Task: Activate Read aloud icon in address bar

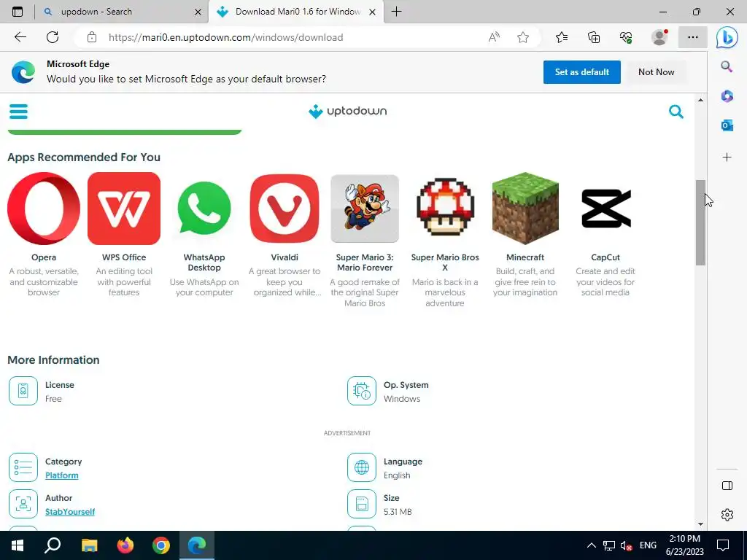Action: point(495,37)
